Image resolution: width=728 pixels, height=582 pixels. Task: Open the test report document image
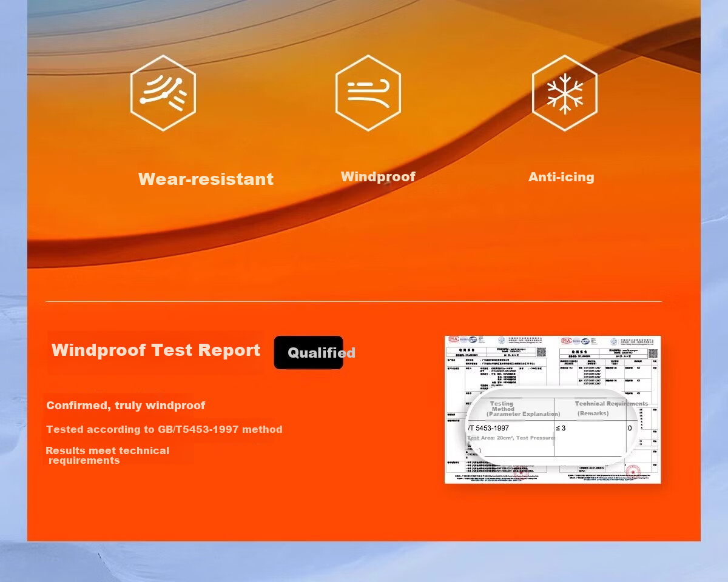pyautogui.click(x=553, y=410)
